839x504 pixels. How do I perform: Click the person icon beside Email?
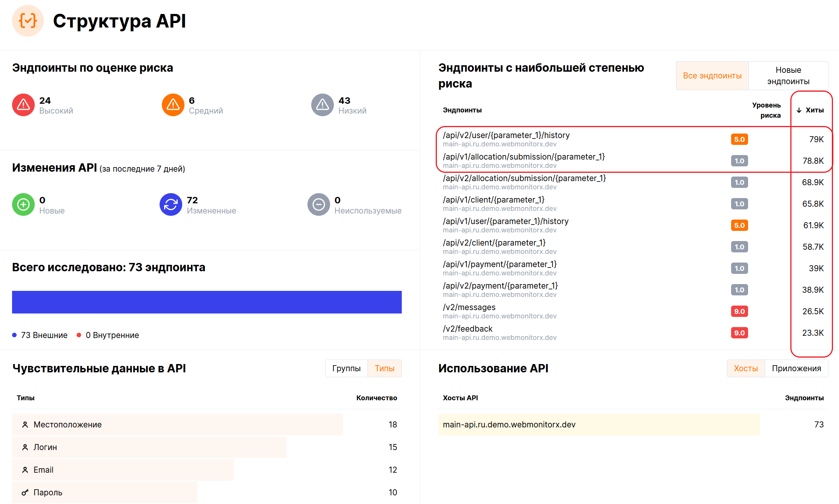tap(25, 470)
